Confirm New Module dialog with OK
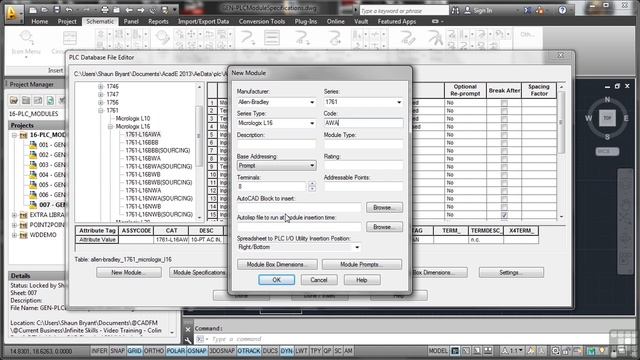The width and height of the screenshot is (640, 360). tap(276, 280)
